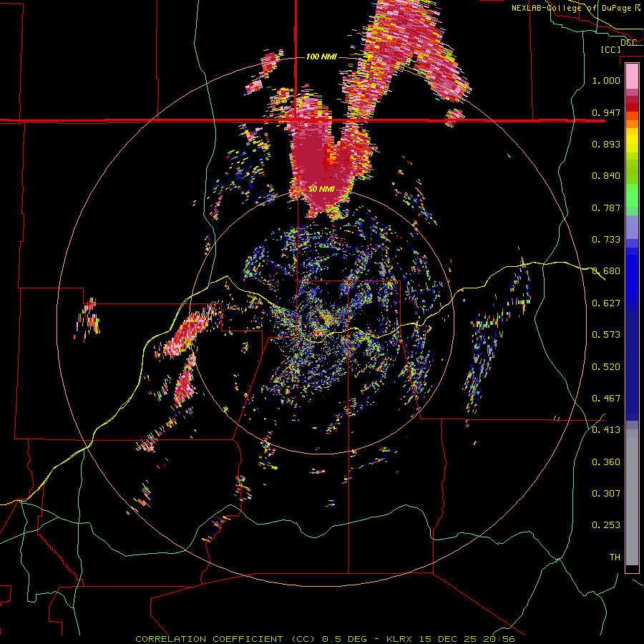Select the 0.360 scale value
644x644 pixels.
606,462
